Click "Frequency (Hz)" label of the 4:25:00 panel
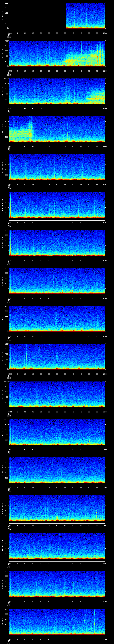The image size is (114, 644). coord(3,621)
